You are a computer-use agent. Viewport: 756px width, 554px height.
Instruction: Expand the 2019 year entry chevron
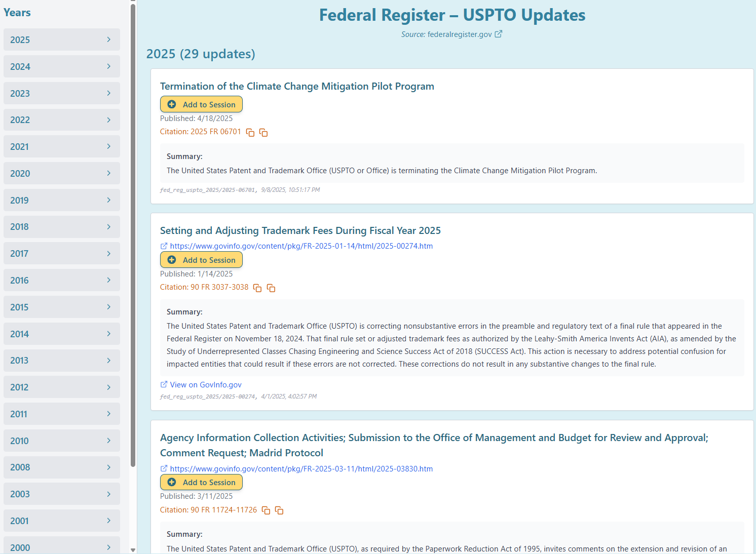pyautogui.click(x=108, y=200)
